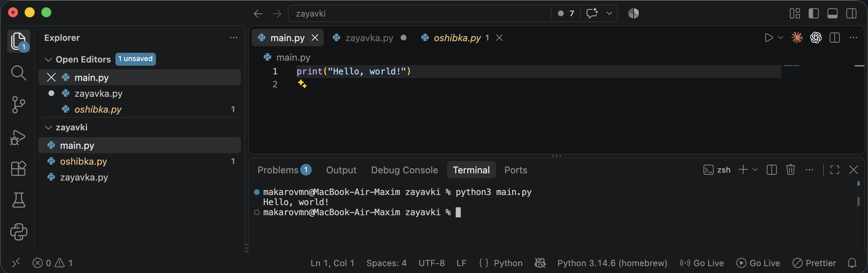Image resolution: width=868 pixels, height=273 pixels.
Task: Toggle the secondary side bar
Action: (x=851, y=13)
